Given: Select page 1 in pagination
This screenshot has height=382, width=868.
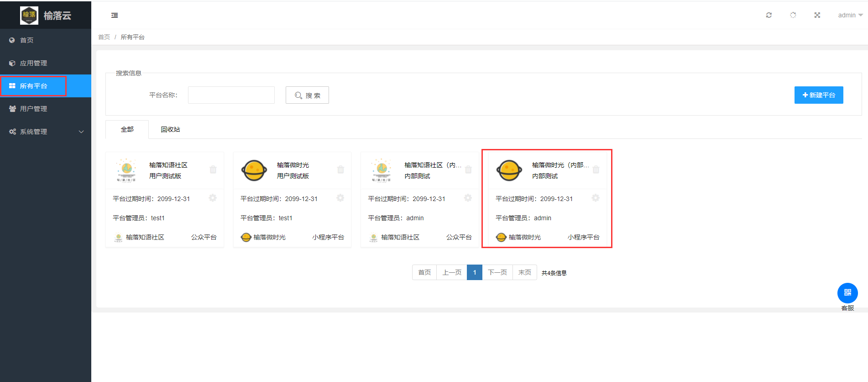Looking at the screenshot, I should coord(475,272).
